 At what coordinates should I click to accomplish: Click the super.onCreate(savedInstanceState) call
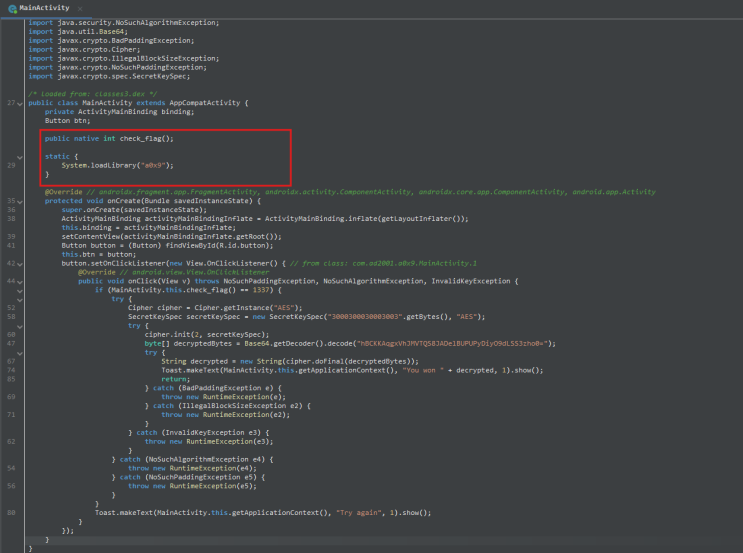134,209
